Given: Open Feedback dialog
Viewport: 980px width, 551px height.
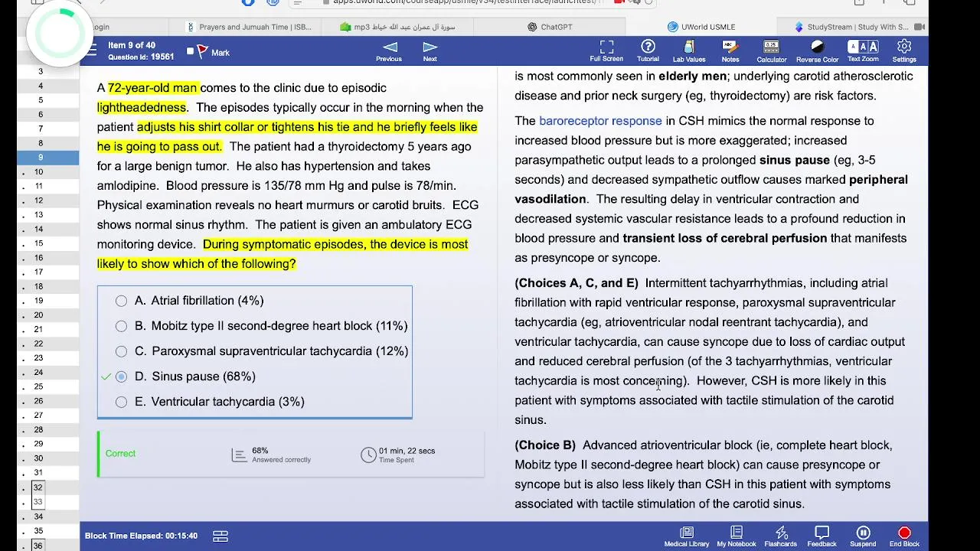Looking at the screenshot, I should point(822,536).
